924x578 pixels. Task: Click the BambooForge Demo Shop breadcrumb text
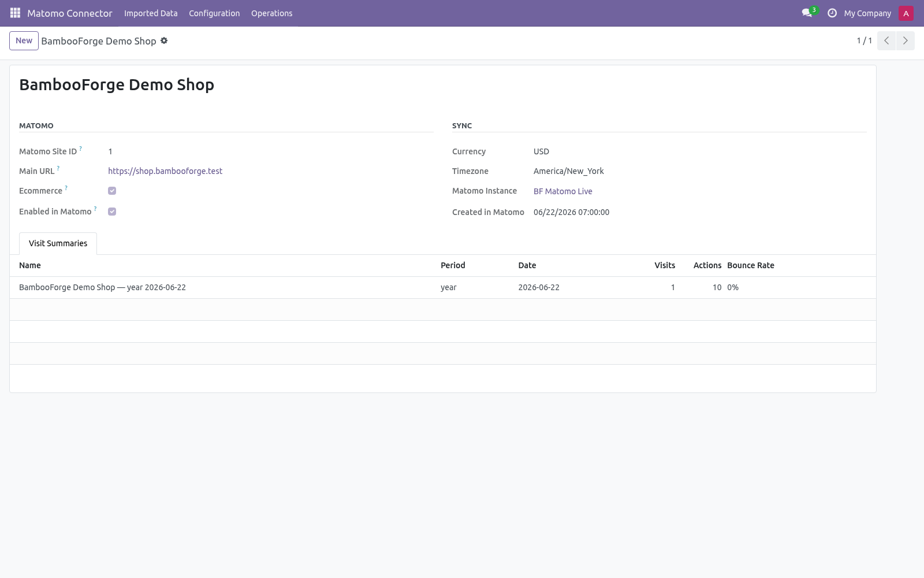99,41
